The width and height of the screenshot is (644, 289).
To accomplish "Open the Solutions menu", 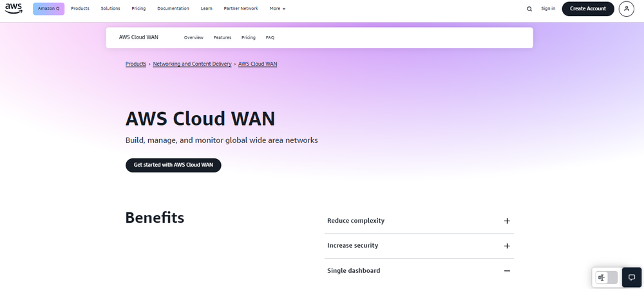I will click(111, 8).
